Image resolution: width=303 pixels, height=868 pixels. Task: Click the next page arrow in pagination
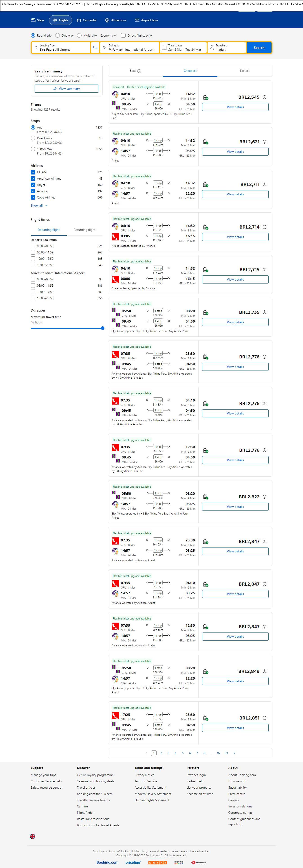pyautogui.click(x=234, y=753)
